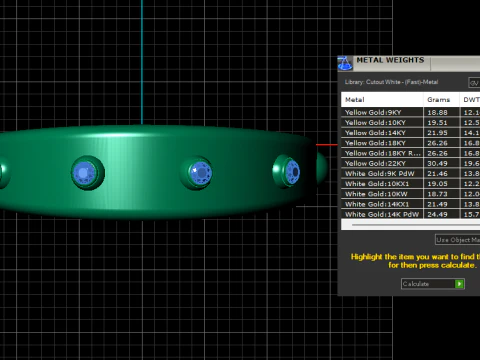Select the White Gold:9K PdW row
The width and height of the screenshot is (480, 360).
(x=410, y=174)
